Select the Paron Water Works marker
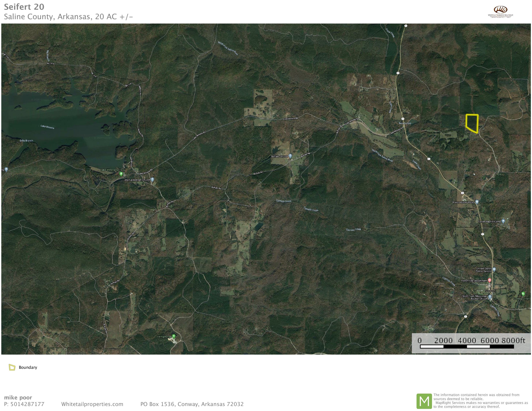 click(x=477, y=202)
